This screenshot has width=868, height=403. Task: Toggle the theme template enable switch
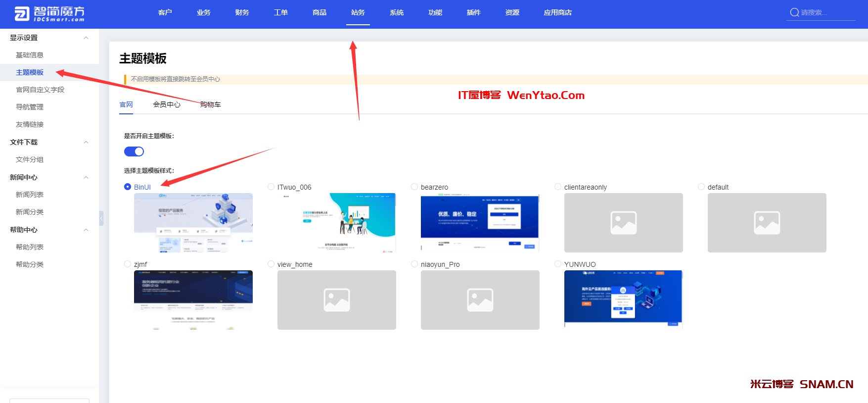134,151
